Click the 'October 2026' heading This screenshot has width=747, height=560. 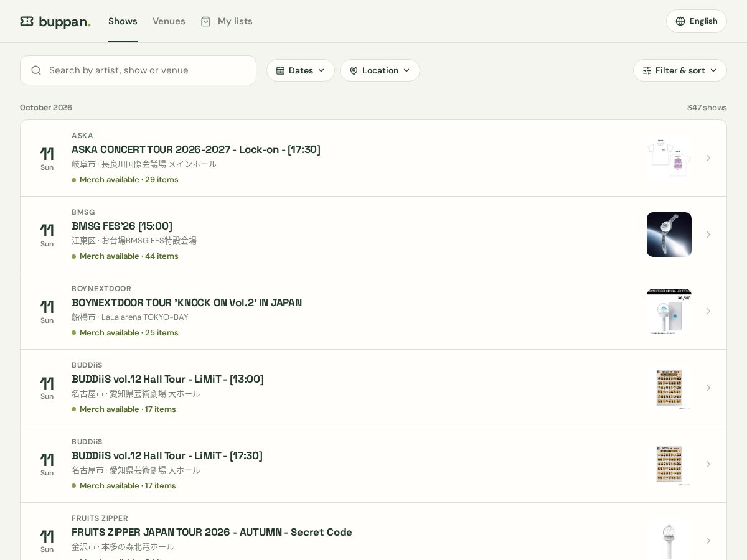click(46, 108)
